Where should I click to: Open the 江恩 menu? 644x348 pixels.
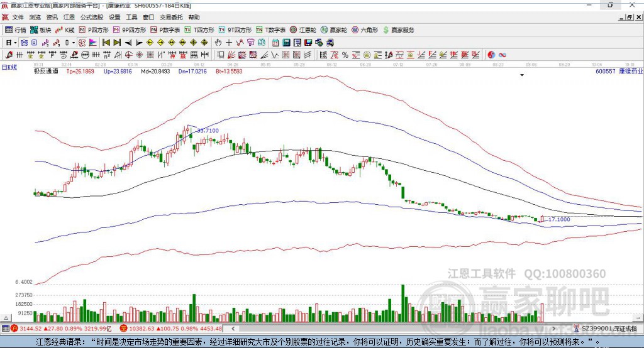69,17
